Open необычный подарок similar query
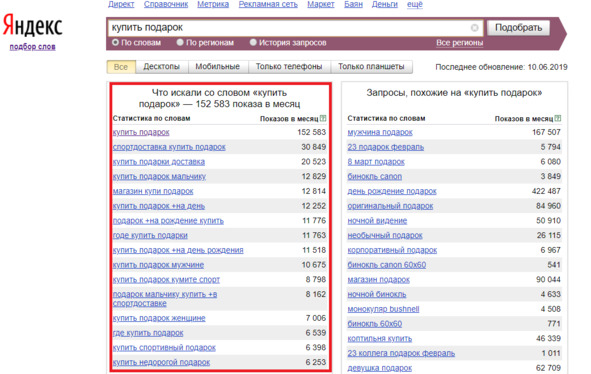This screenshot has width=591, height=374. tap(385, 235)
